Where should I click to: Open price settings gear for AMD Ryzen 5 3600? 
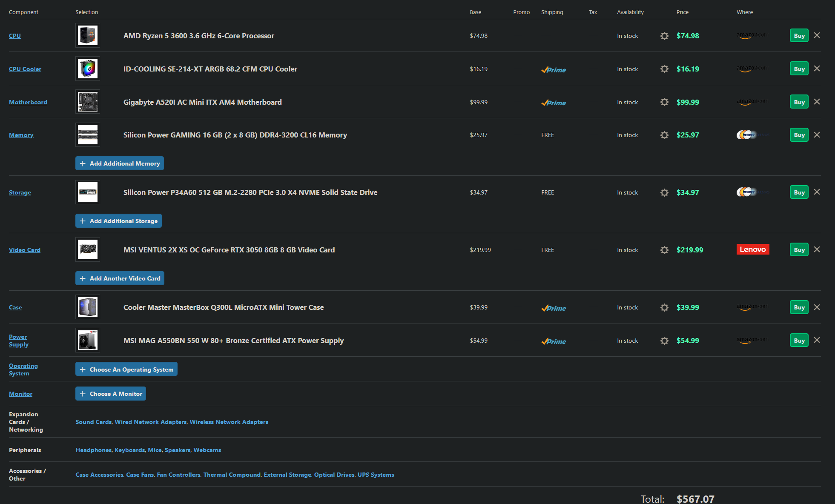[664, 36]
